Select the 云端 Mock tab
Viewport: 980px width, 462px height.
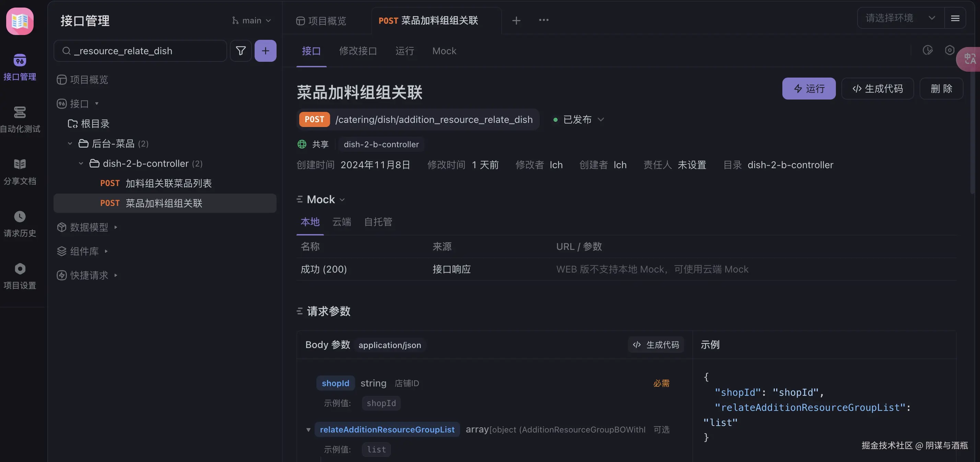pos(341,222)
